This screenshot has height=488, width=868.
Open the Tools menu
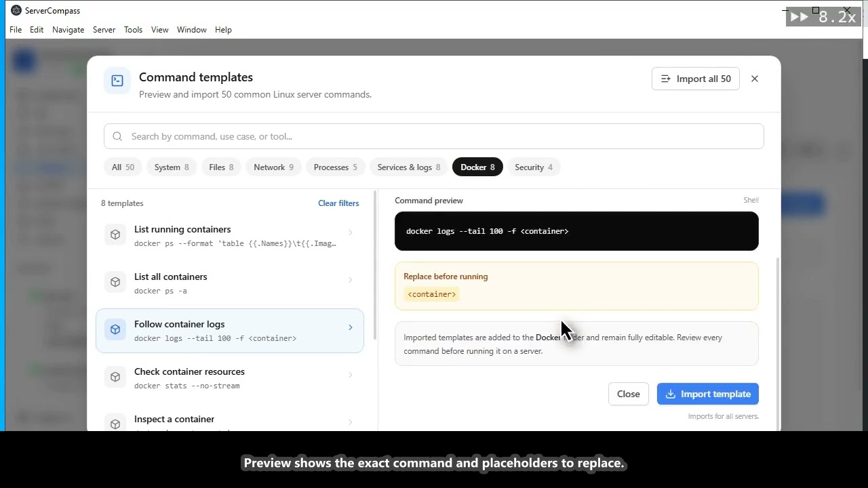[x=134, y=30]
